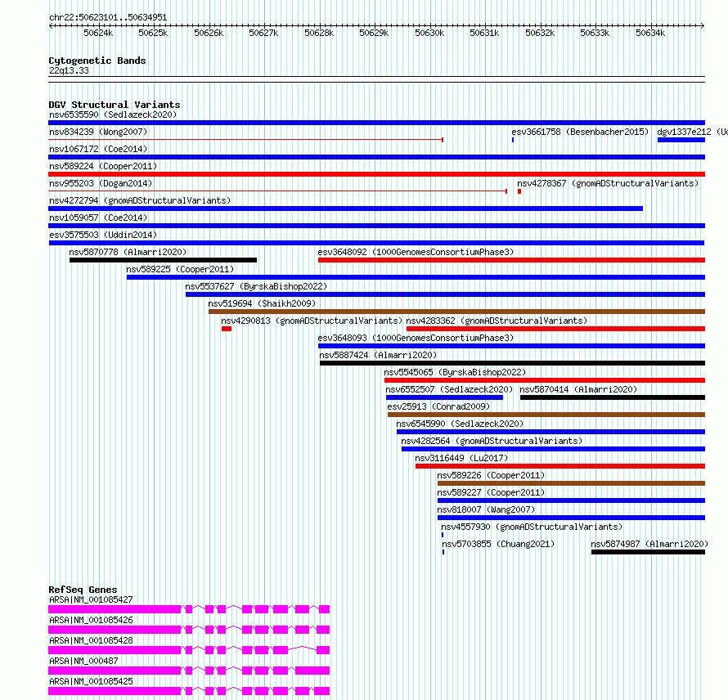Image resolution: width=728 pixels, height=700 pixels.
Task: Click the nsv589227 (Cooper2011) label
Action: click(x=491, y=492)
